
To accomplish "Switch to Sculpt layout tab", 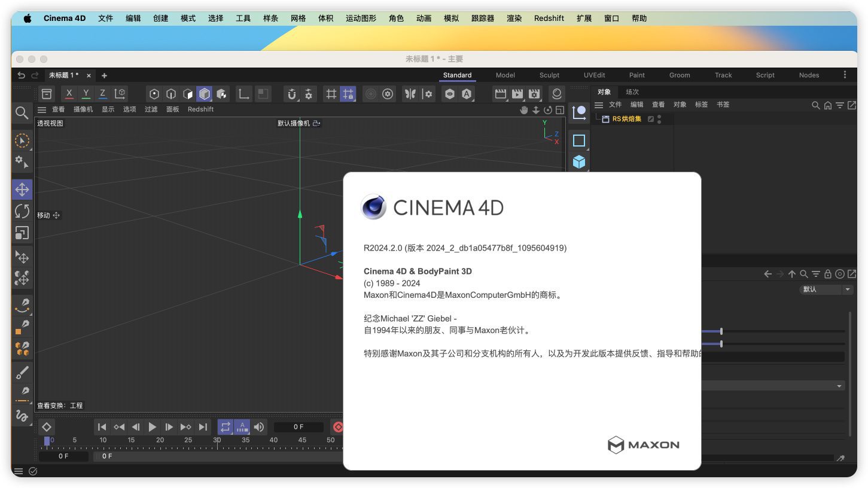I will pos(549,75).
